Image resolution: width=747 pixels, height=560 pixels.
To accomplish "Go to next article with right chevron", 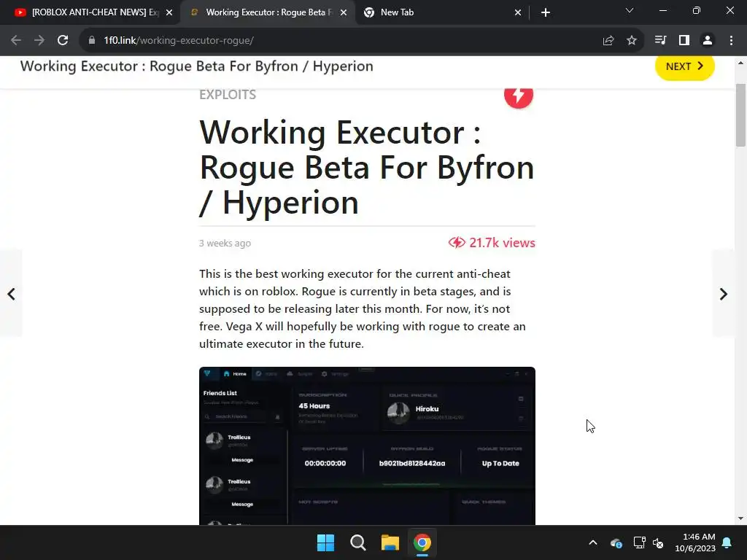I will [723, 294].
